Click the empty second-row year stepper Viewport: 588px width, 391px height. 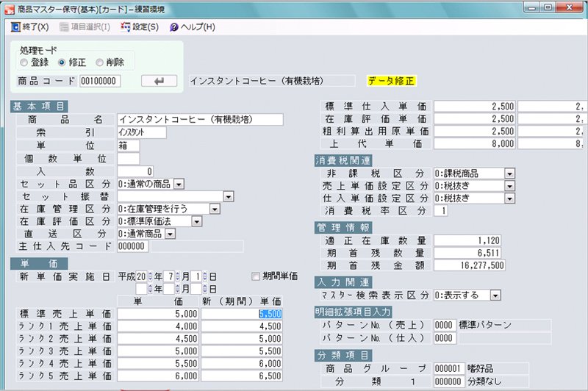[x=151, y=289]
